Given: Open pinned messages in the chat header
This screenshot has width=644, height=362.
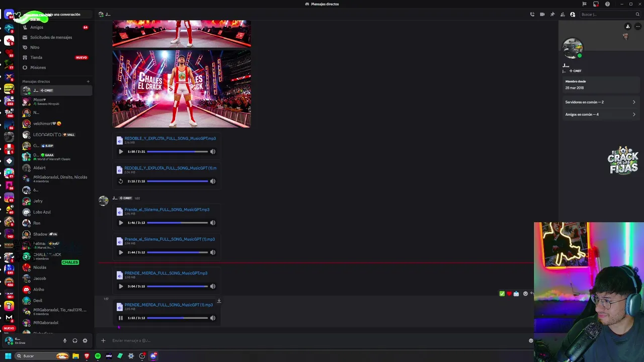Looking at the screenshot, I should coord(552,14).
